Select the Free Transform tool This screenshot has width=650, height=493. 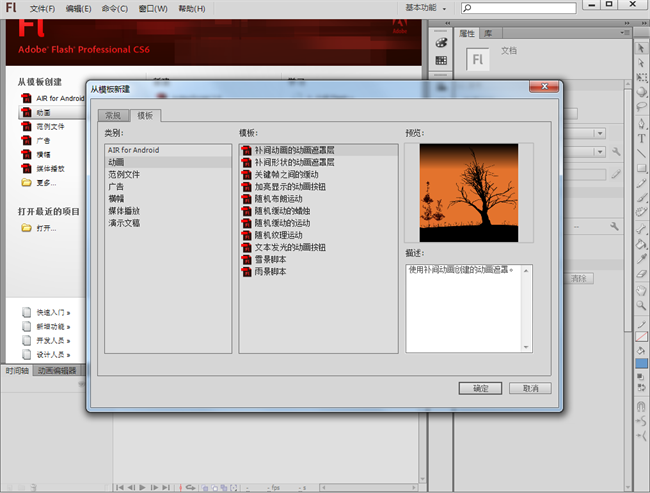tap(641, 77)
